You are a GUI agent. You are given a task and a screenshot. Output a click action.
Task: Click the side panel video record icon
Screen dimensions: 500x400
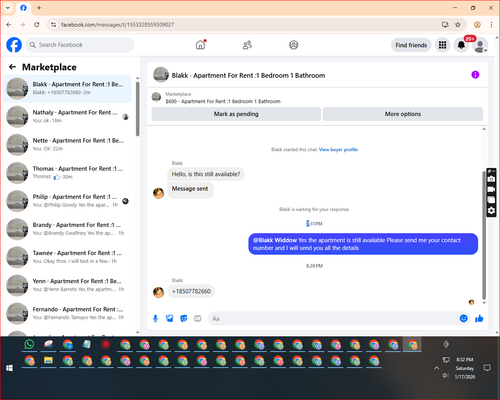coord(491,189)
